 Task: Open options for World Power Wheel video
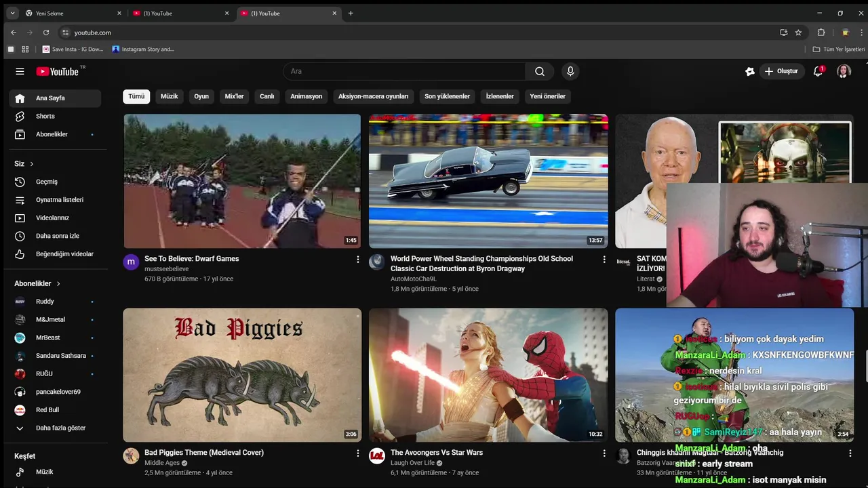click(604, 259)
